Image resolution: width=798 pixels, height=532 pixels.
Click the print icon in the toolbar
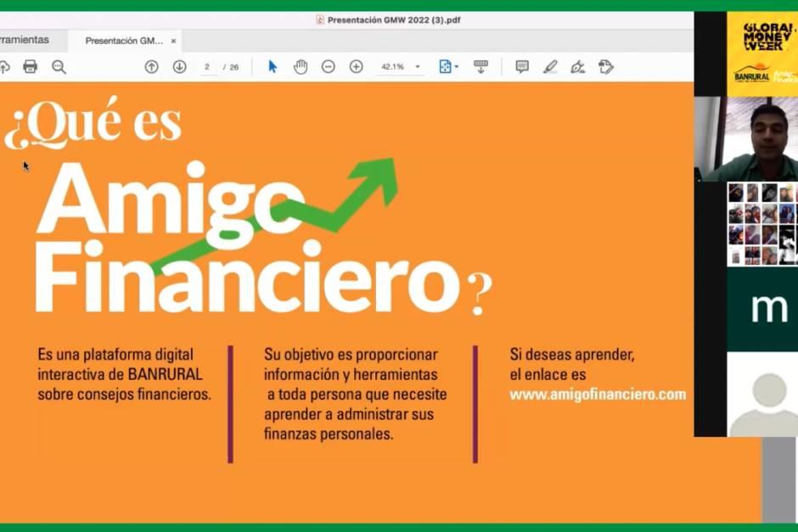tap(31, 66)
